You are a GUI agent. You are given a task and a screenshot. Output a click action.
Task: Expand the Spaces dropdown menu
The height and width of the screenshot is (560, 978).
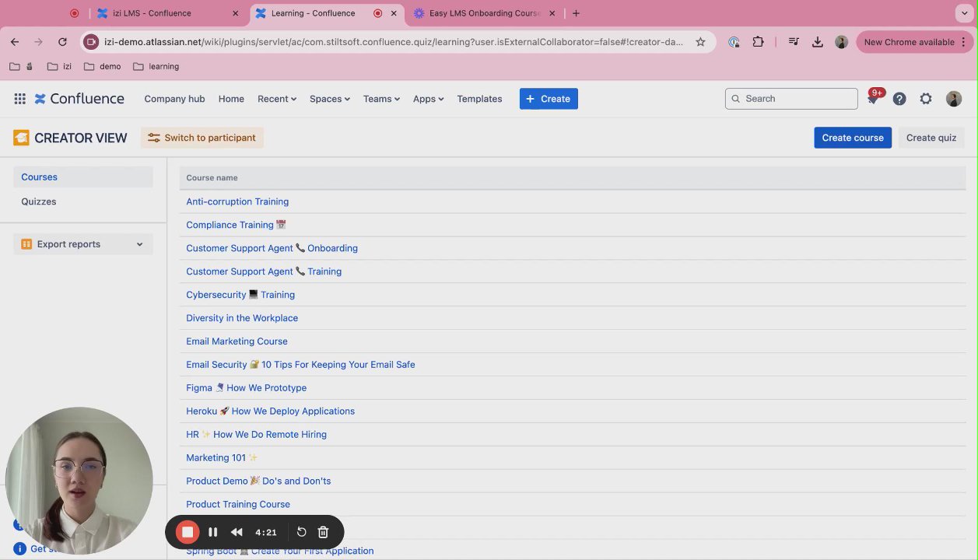coord(330,99)
